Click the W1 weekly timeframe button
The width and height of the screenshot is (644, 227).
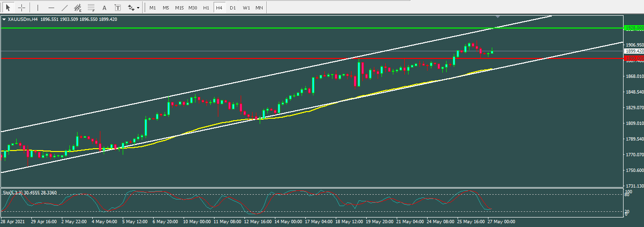(246, 8)
